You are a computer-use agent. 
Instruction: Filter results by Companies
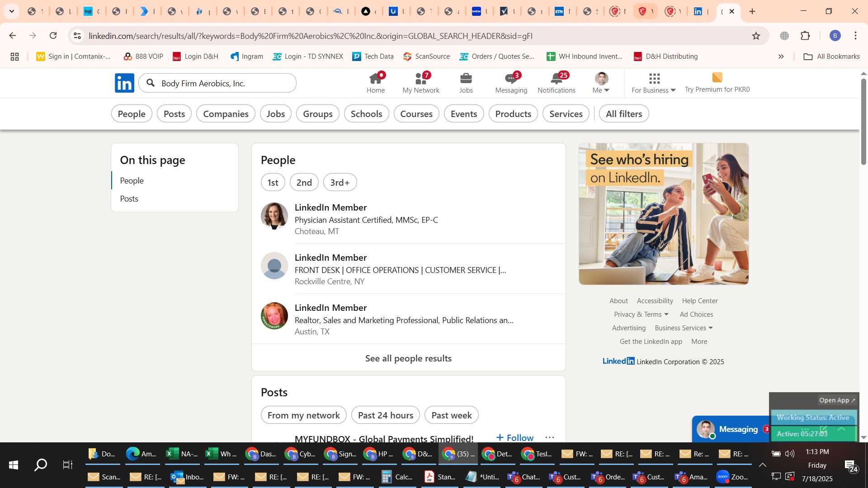pos(226,114)
